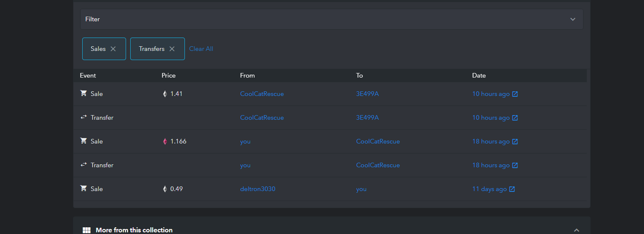Click the cart icon for 1.41 sale
Viewport: 644px width, 234px height.
tap(83, 93)
